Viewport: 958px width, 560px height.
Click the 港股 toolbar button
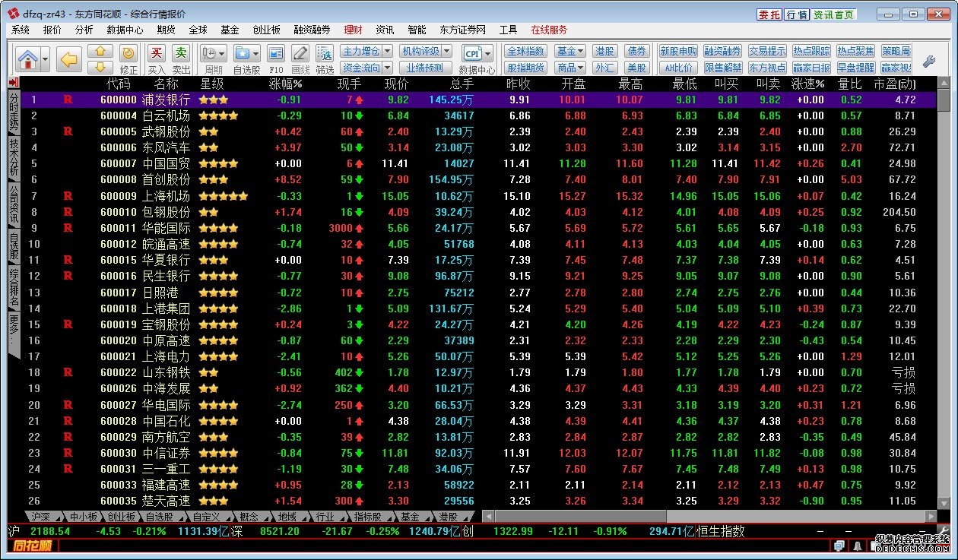coord(604,51)
